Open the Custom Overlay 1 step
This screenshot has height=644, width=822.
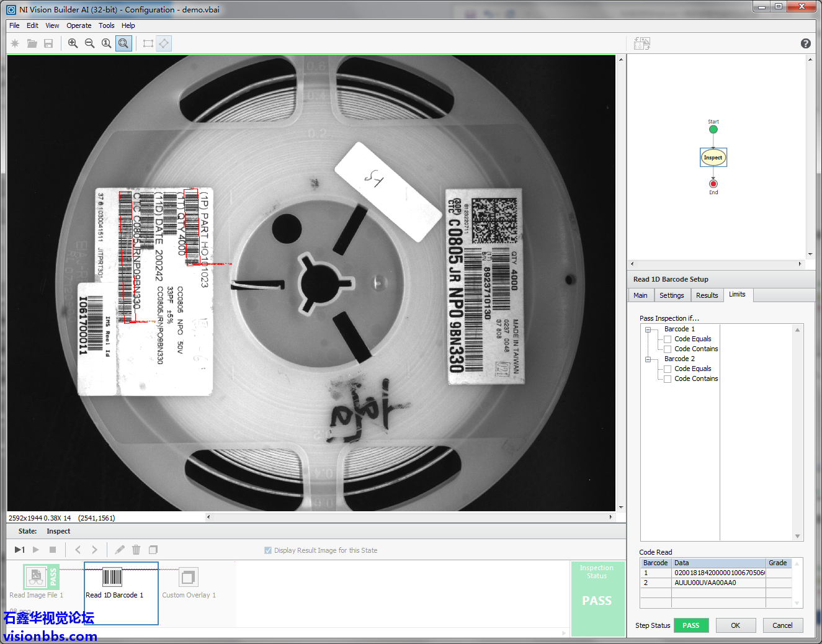(189, 578)
